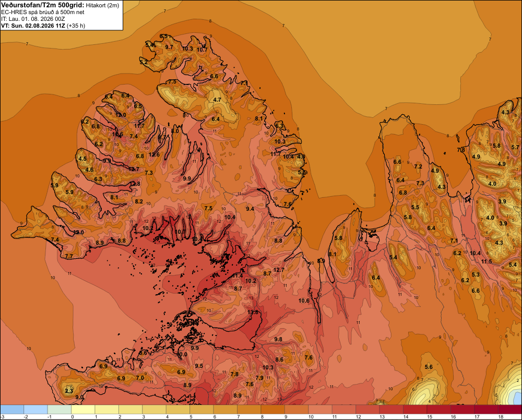
Task: Pick the pale yellow swatch between 0 and 1
Action: coord(83,409)
